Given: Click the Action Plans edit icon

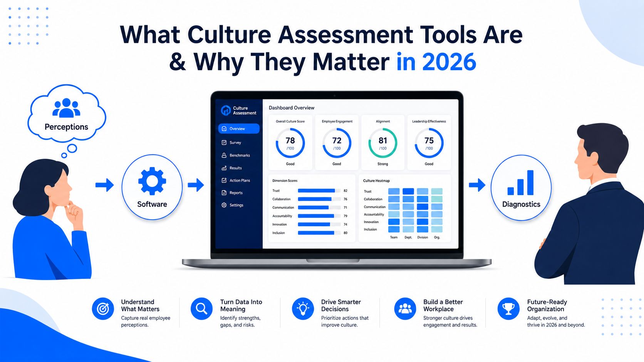Looking at the screenshot, I should click(224, 180).
